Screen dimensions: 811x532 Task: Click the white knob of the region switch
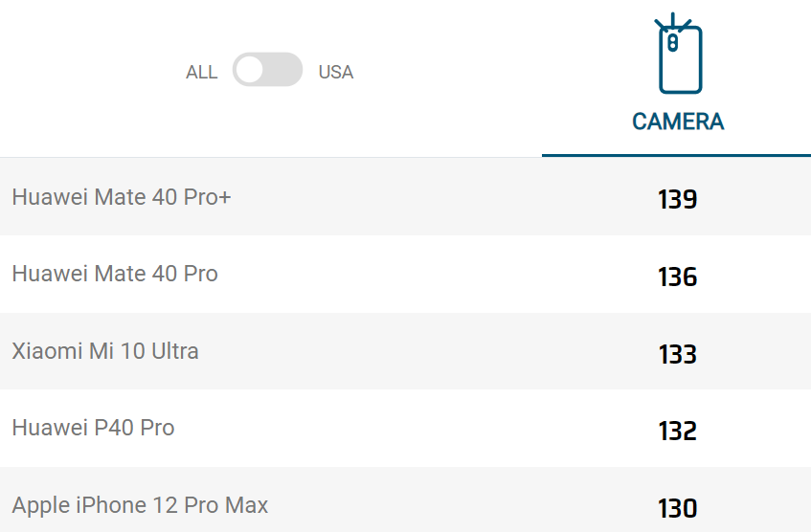coord(250,70)
